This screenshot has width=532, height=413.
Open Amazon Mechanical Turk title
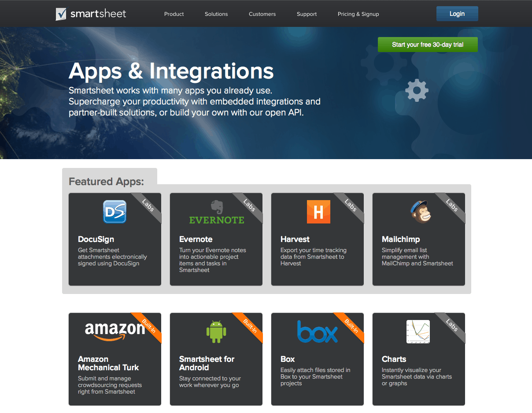[108, 363]
